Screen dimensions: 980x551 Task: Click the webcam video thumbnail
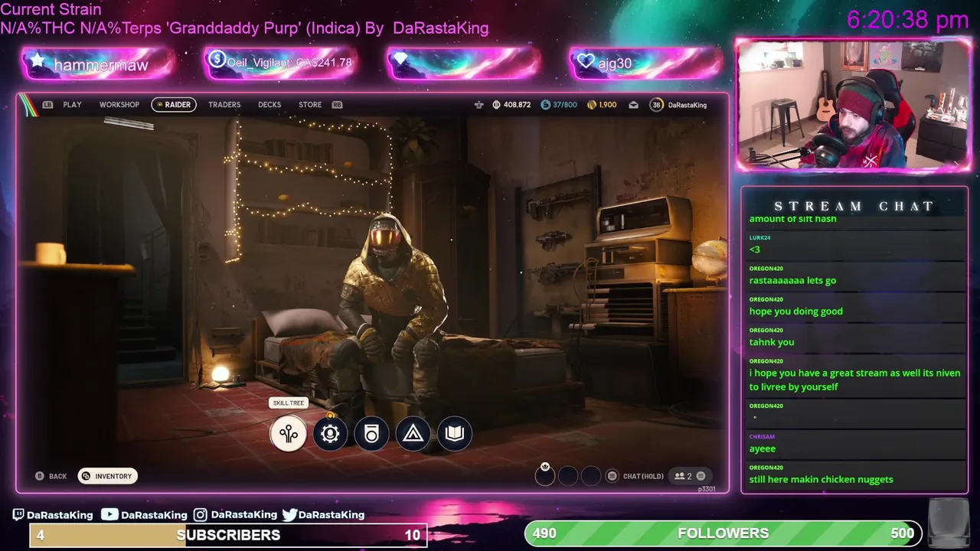click(854, 105)
